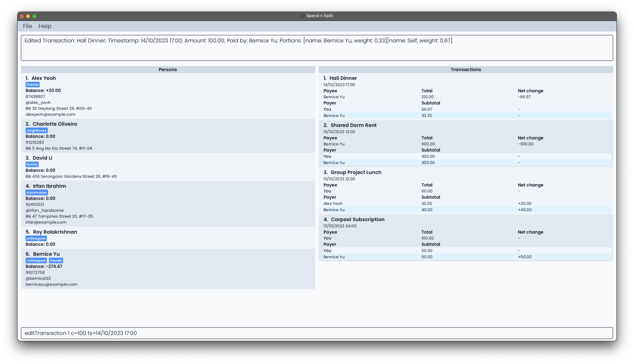This screenshot has width=634, height=364.
Task: Click the @bernice122 handle
Action: point(38,279)
